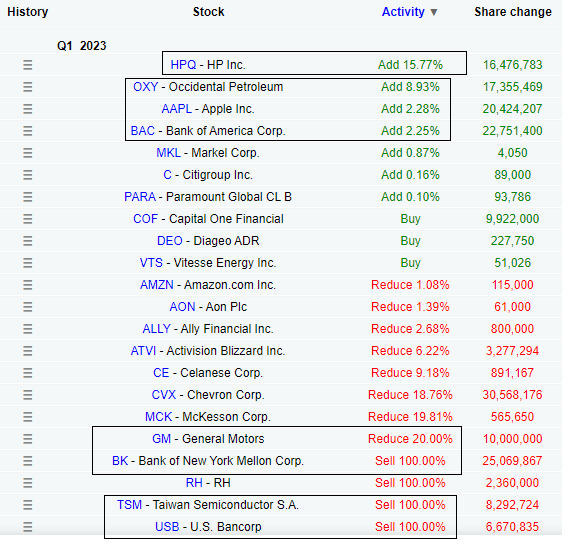
Task: Open the BAC ticker link
Action: (142, 131)
